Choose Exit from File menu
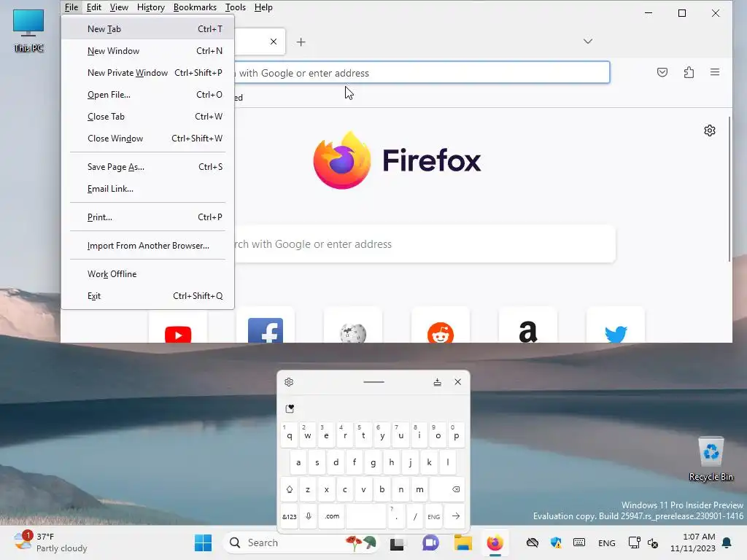Image resolution: width=747 pixels, height=560 pixels. (x=147, y=296)
